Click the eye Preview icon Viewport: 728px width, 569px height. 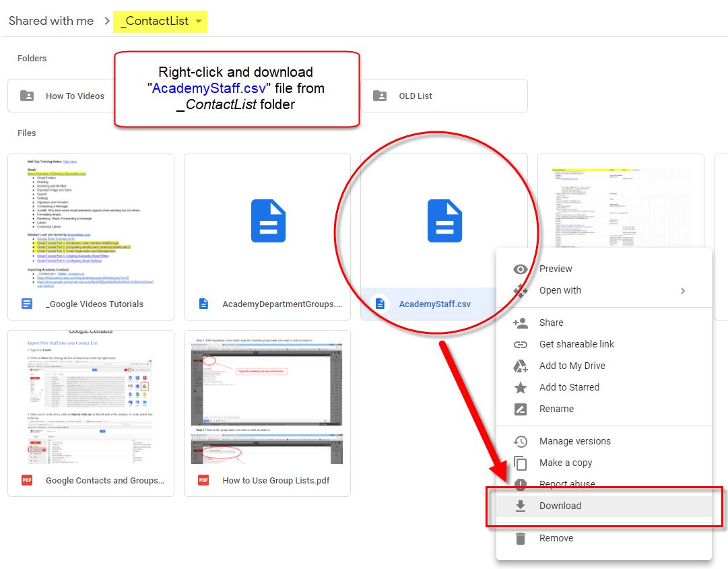(x=521, y=269)
